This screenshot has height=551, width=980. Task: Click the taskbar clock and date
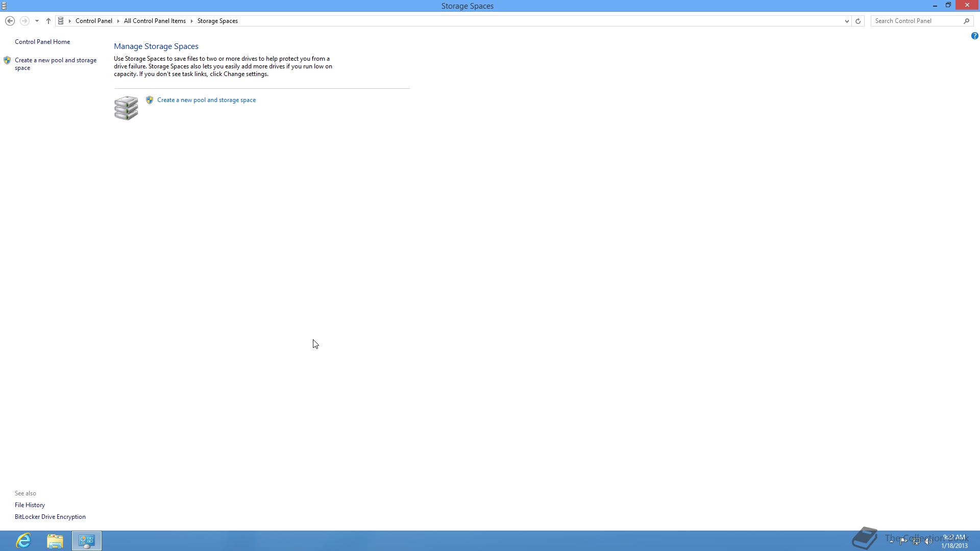(x=954, y=541)
